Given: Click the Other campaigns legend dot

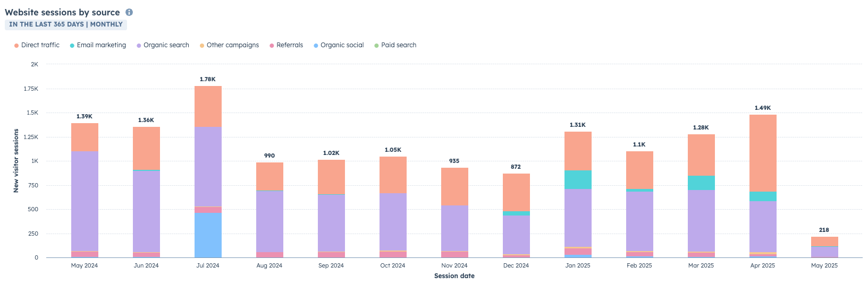Looking at the screenshot, I should (202, 46).
